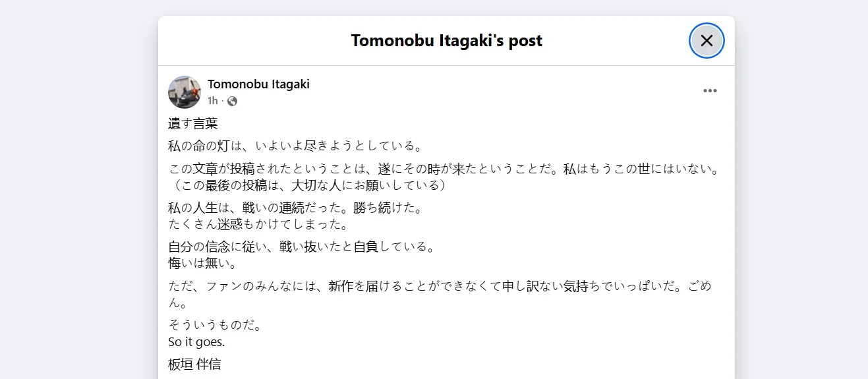Open the three-dot post options menu
This screenshot has height=379, width=868.
pos(710,91)
